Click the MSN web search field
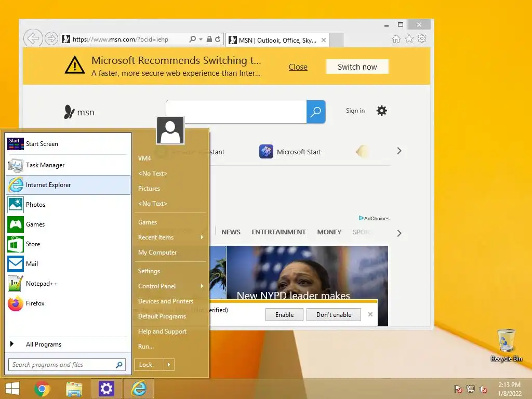Screen dimensions: 532x399 236,112
